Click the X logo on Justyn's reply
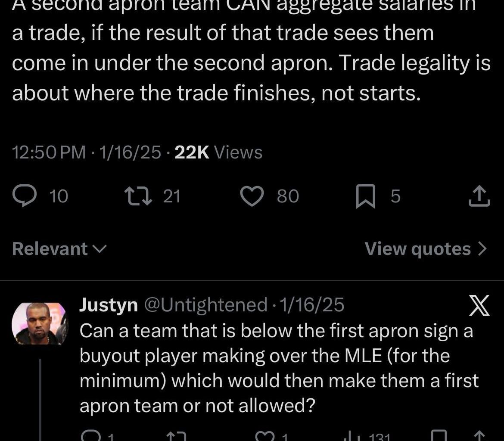This screenshot has height=441, width=504. 479,304
